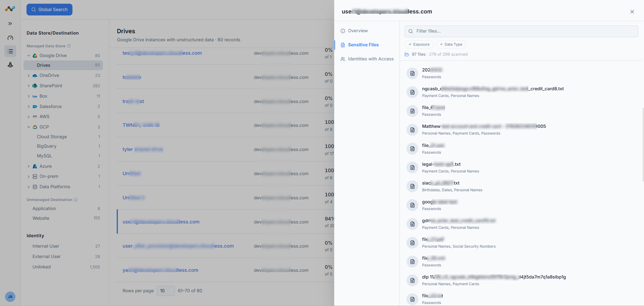Open file ending _credit_card8.txt

tap(493, 89)
